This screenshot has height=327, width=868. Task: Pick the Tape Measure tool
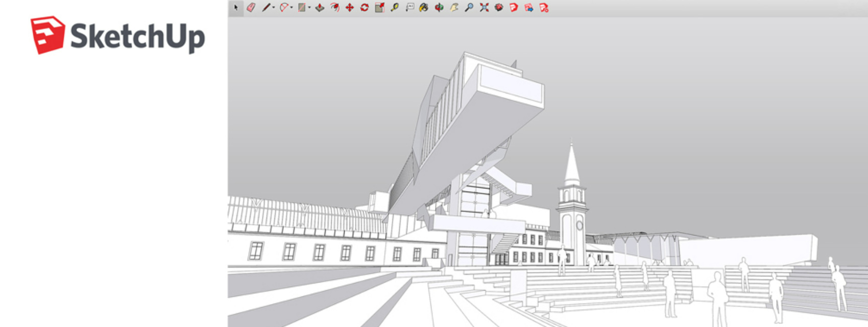pyautogui.click(x=395, y=8)
